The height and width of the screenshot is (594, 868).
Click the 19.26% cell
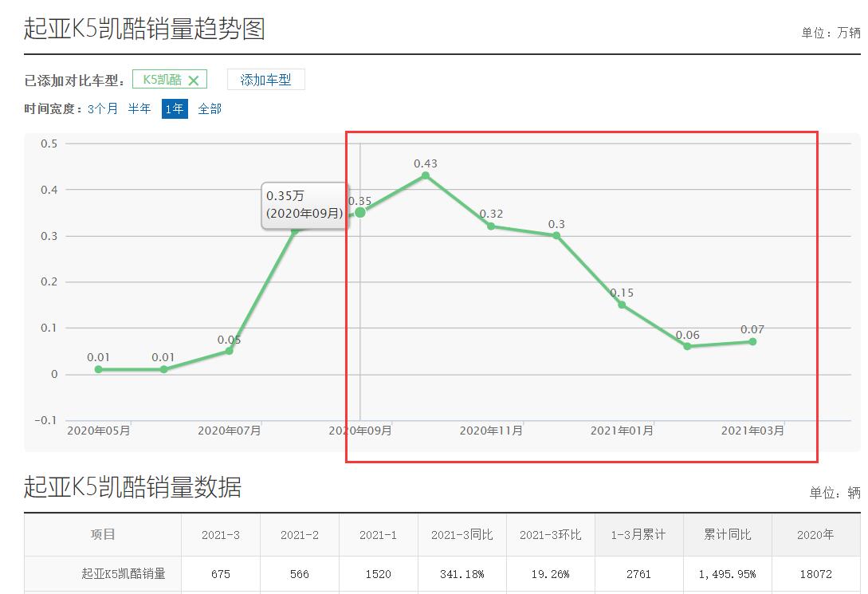pyautogui.click(x=550, y=574)
